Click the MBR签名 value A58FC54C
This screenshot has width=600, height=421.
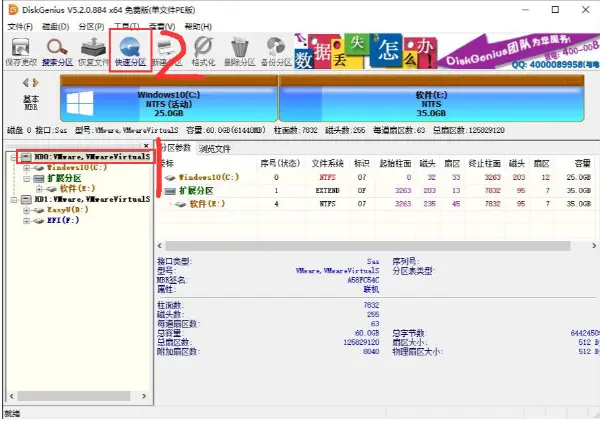[x=363, y=280]
